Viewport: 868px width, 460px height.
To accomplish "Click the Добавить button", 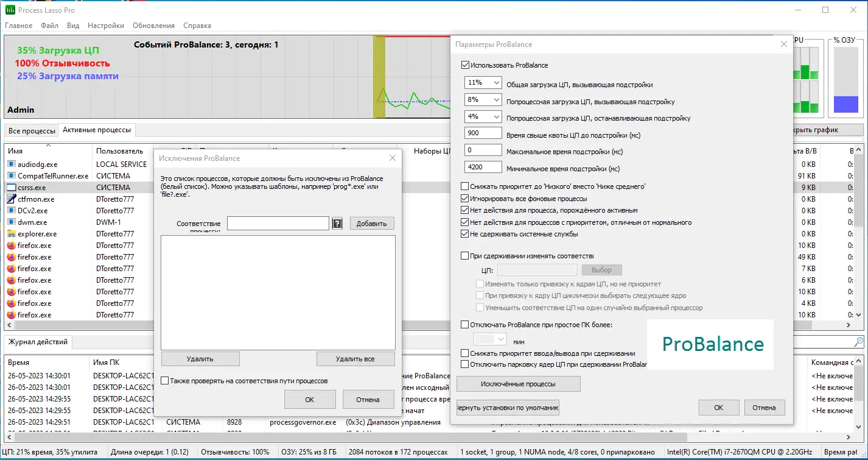I will [x=372, y=224].
